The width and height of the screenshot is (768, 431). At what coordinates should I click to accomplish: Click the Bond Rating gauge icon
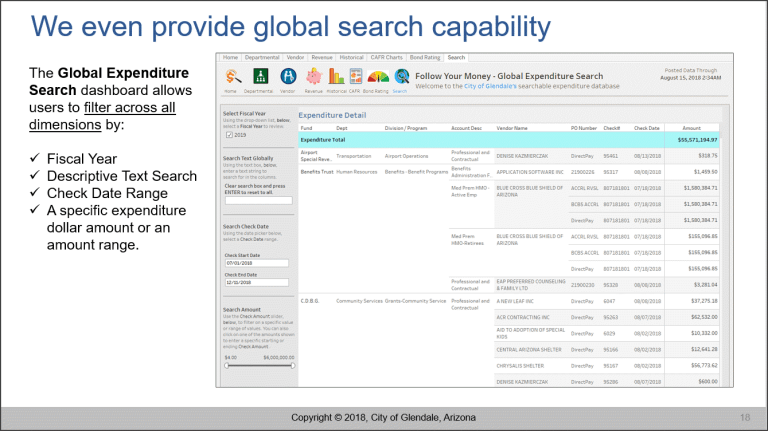pos(378,77)
